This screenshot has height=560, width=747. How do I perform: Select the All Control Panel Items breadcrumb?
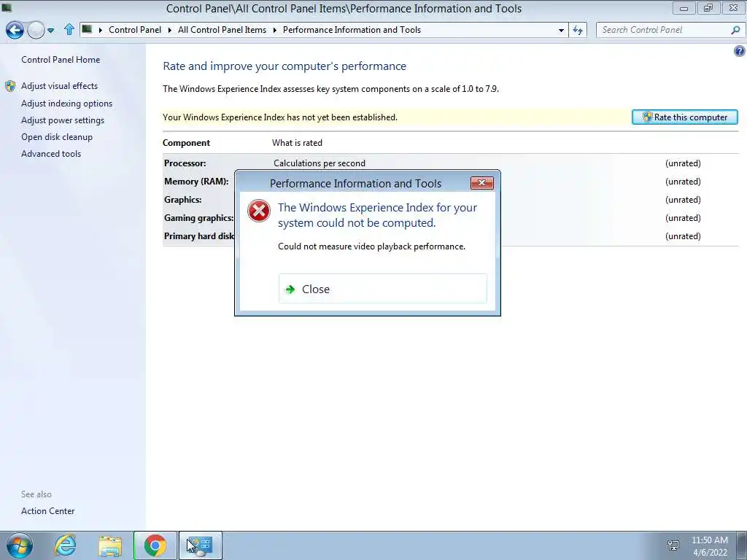coord(222,29)
